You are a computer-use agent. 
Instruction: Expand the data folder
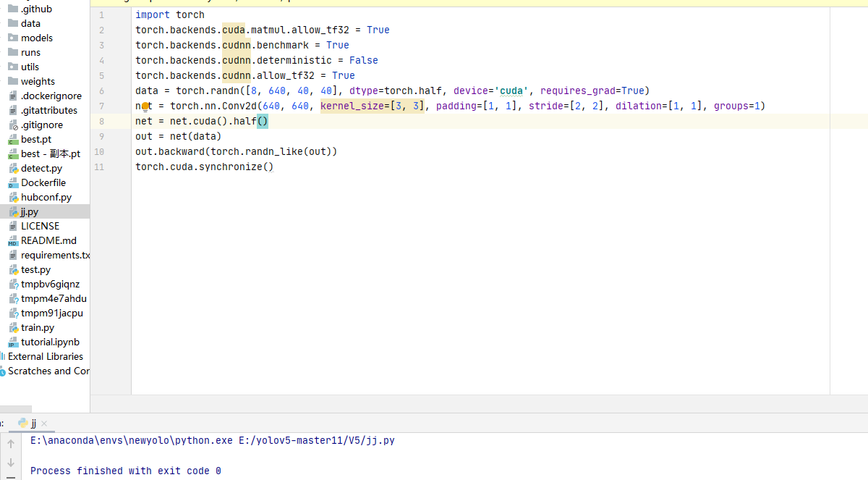coord(30,23)
